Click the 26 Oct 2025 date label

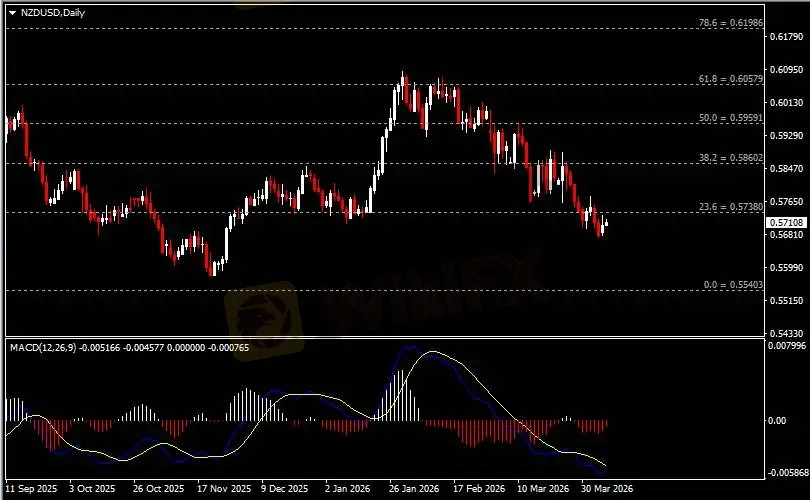[158, 488]
